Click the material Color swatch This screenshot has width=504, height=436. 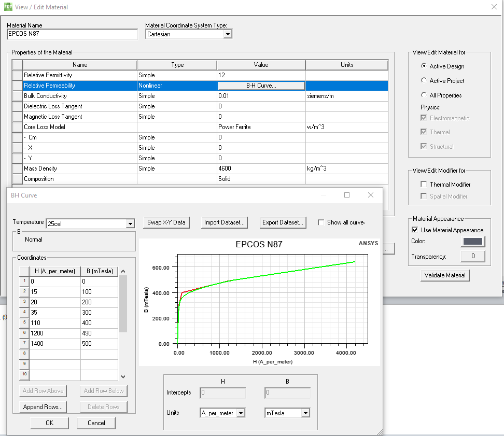click(x=472, y=242)
